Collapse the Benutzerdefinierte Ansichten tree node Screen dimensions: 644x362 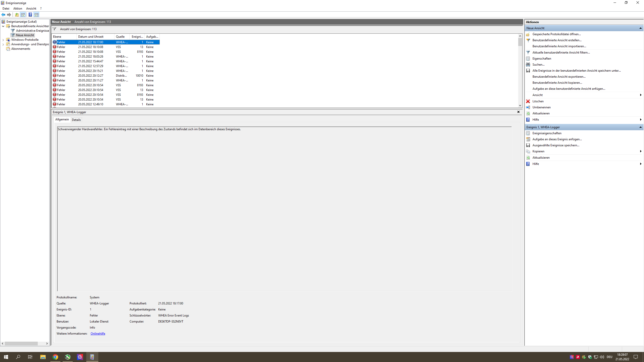[x=3, y=26]
